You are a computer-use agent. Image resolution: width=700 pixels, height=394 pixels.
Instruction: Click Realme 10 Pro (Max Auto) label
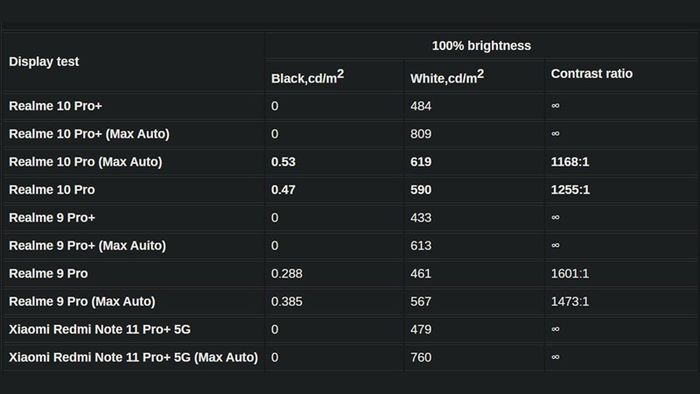(x=86, y=162)
